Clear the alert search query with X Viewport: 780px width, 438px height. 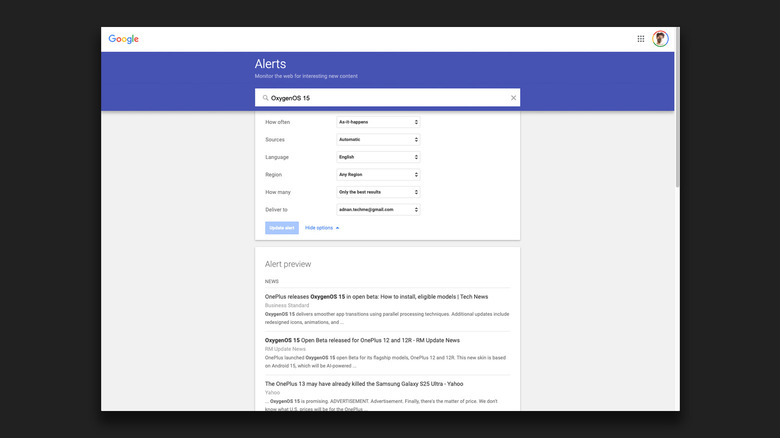513,98
